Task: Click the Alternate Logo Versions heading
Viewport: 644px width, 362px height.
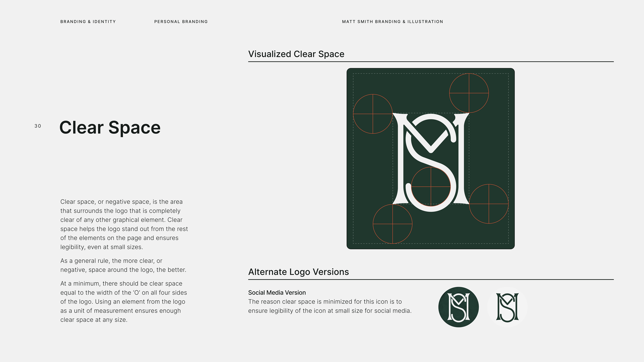Action: click(x=299, y=272)
